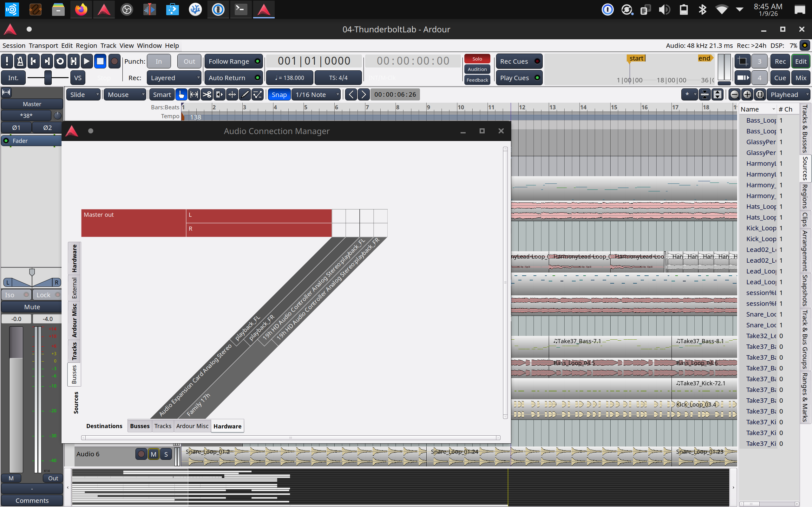The image size is (812, 507).
Task: Toggle Follow Range option
Action: pos(233,61)
